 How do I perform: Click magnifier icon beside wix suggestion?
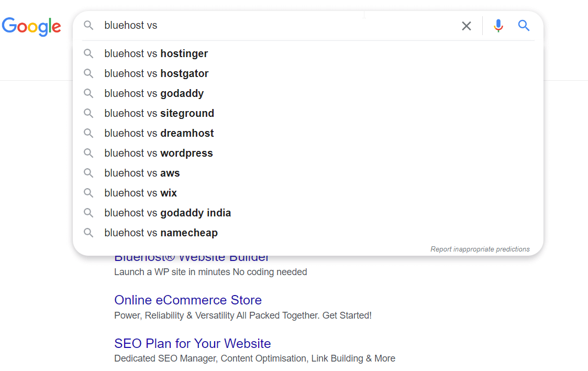88,193
